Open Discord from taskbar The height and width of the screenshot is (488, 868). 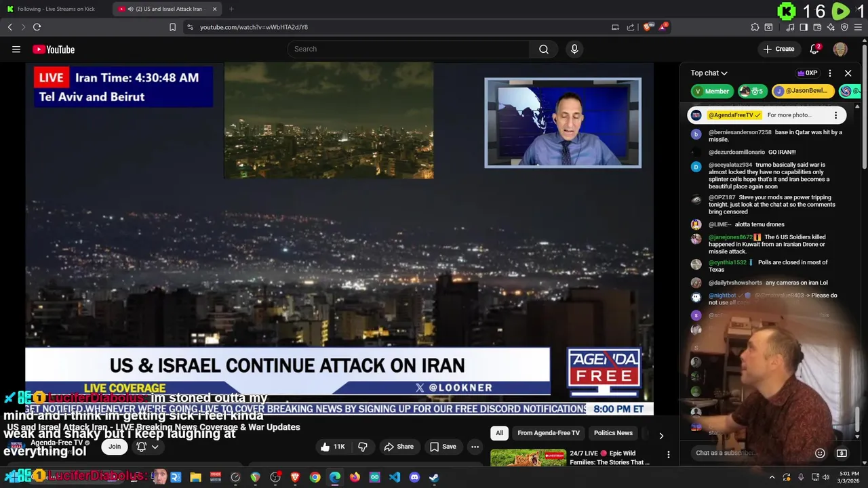point(414,477)
